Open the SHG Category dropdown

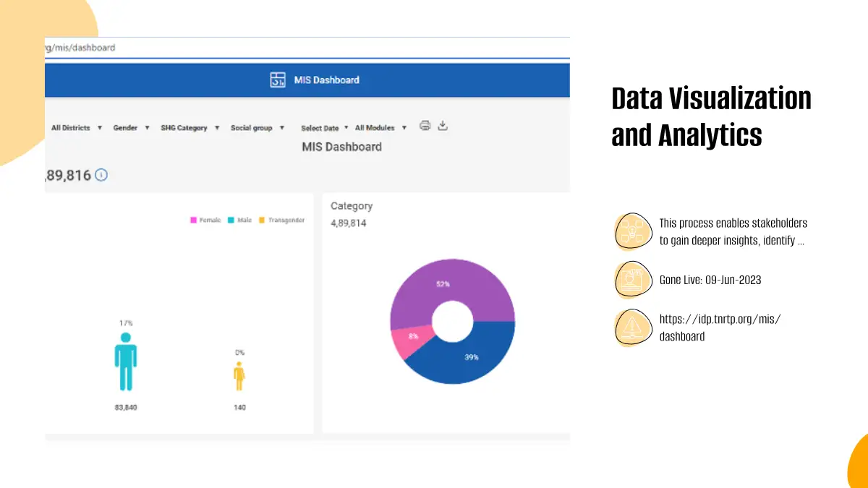[190, 128]
